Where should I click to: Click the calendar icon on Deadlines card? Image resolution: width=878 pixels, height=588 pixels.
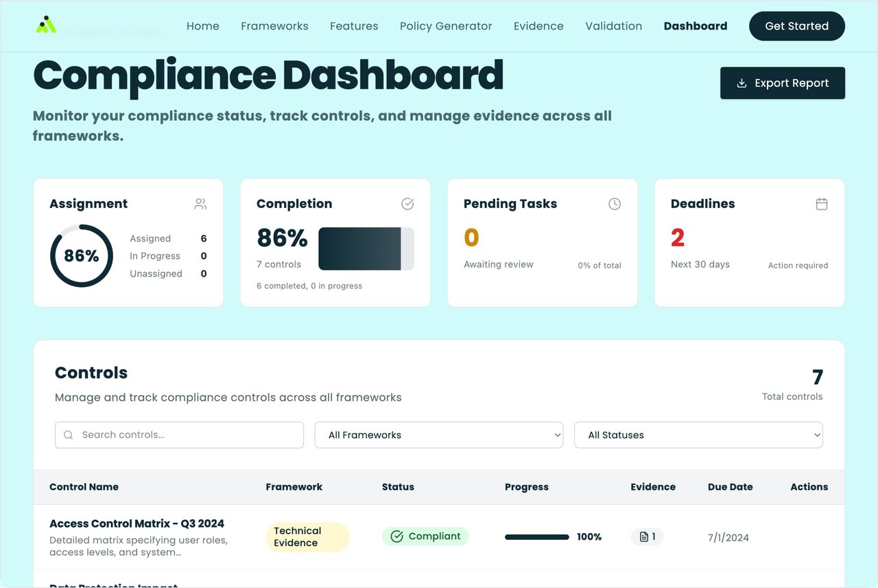click(x=822, y=204)
